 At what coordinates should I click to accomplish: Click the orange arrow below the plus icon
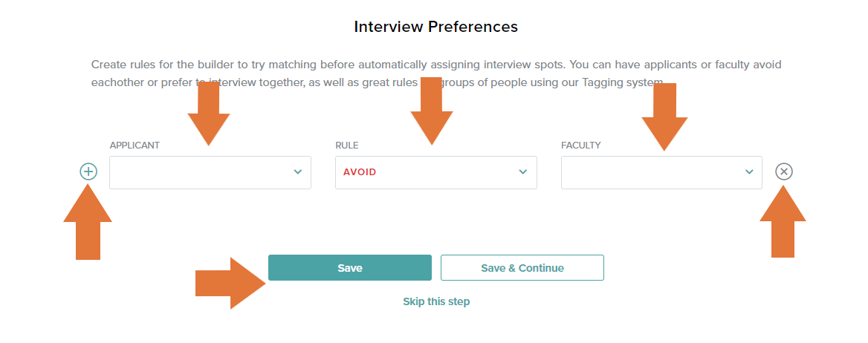(88, 221)
